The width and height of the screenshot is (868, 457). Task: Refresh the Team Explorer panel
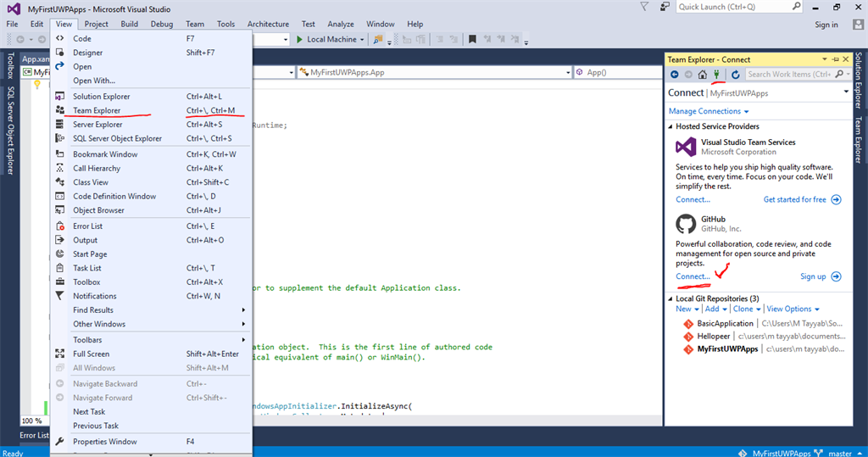[736, 75]
